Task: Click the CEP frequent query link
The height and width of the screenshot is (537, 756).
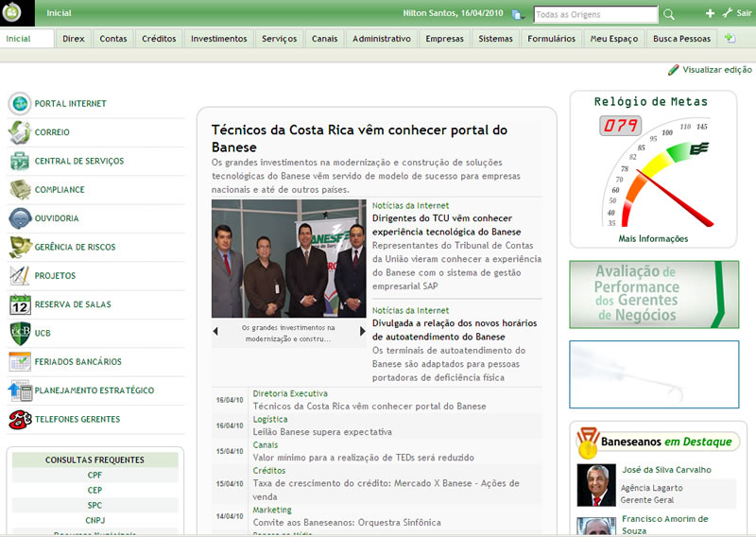Action: tap(95, 490)
